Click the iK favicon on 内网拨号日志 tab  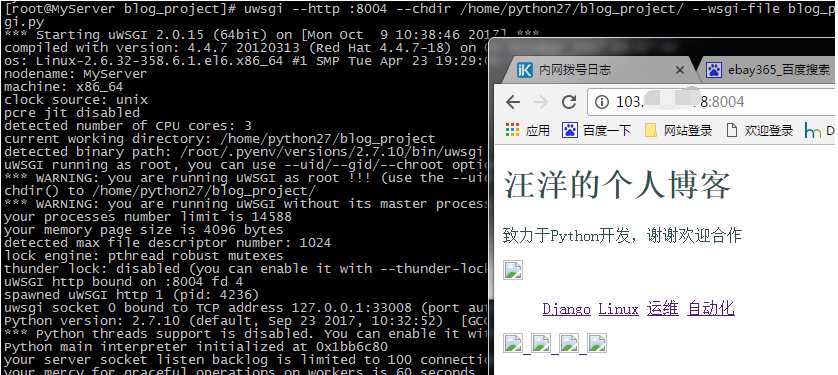pos(524,70)
